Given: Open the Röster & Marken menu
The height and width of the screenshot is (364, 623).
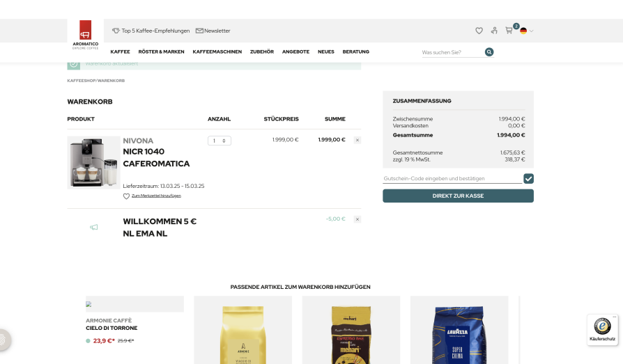Looking at the screenshot, I should click(161, 52).
